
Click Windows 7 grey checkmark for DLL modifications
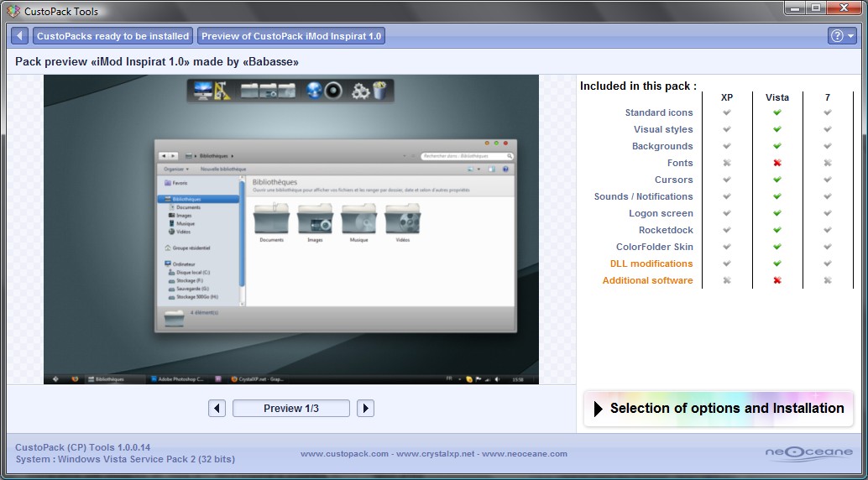click(x=828, y=263)
